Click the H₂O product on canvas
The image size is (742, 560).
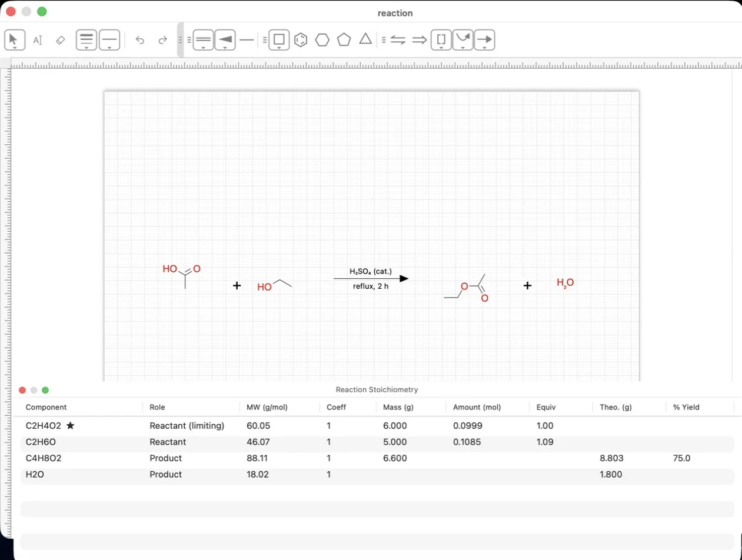pos(565,283)
